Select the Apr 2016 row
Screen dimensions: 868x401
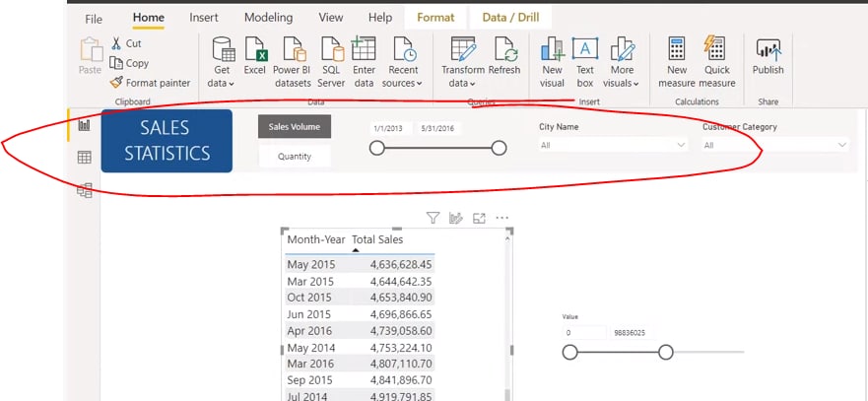click(x=360, y=331)
